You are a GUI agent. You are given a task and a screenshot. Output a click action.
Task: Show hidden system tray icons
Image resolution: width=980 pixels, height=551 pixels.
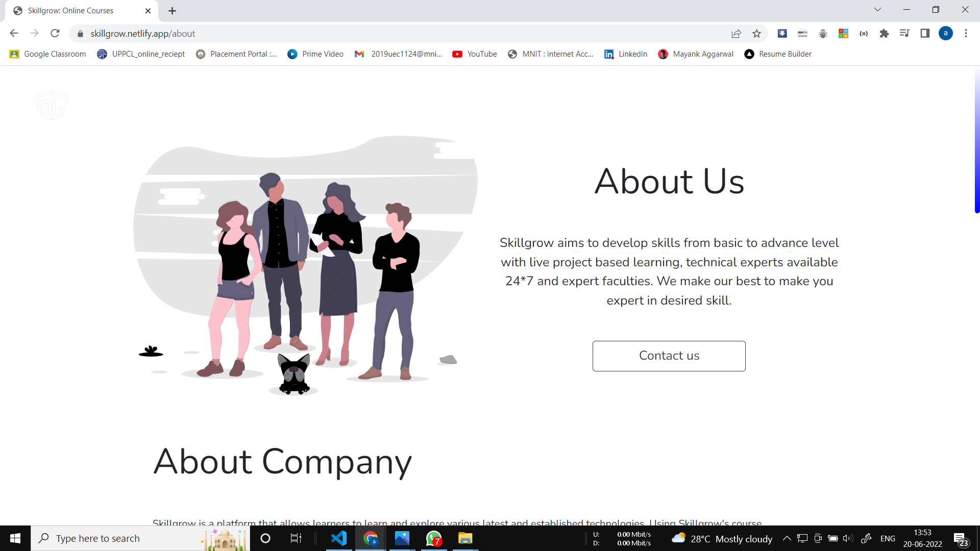pos(787,538)
